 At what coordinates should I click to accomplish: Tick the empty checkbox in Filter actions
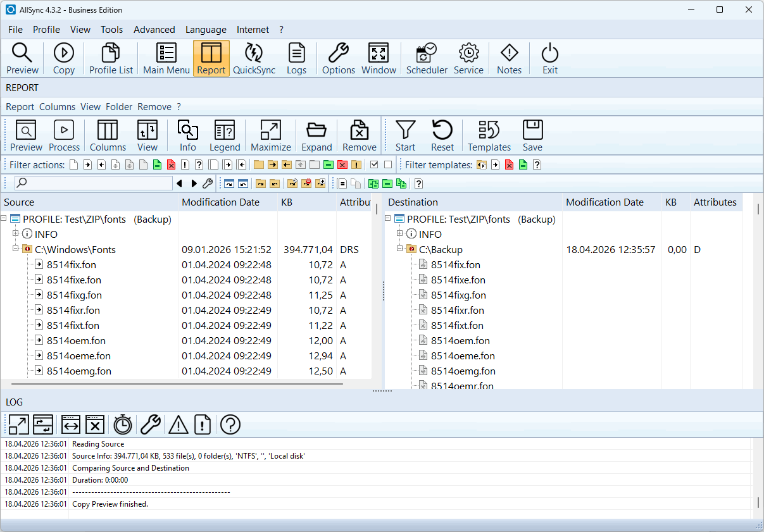coord(388,165)
